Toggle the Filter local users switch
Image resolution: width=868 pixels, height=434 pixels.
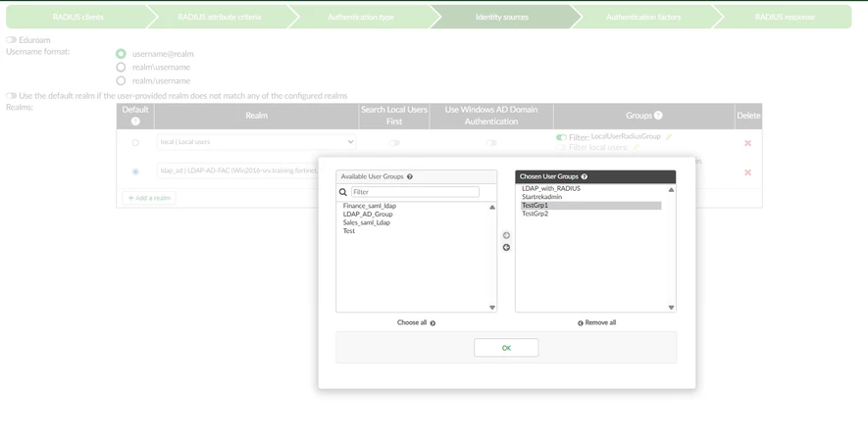pyautogui.click(x=561, y=148)
